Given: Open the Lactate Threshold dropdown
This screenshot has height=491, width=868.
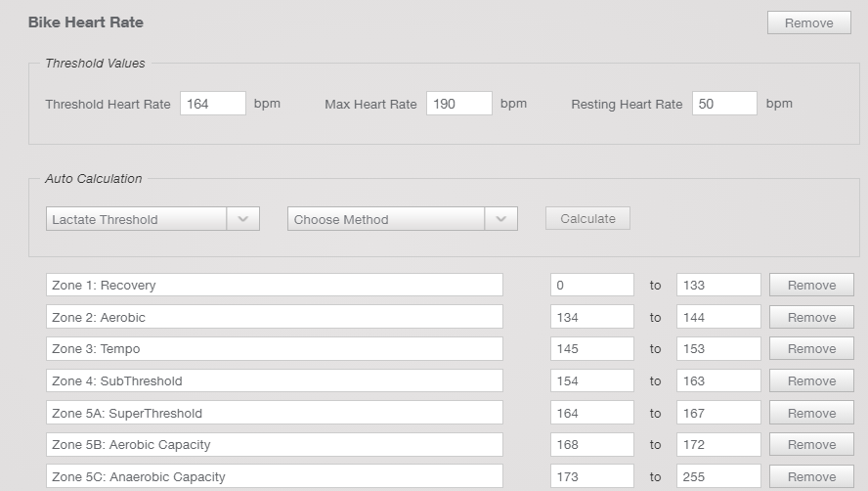Looking at the screenshot, I should [x=152, y=219].
